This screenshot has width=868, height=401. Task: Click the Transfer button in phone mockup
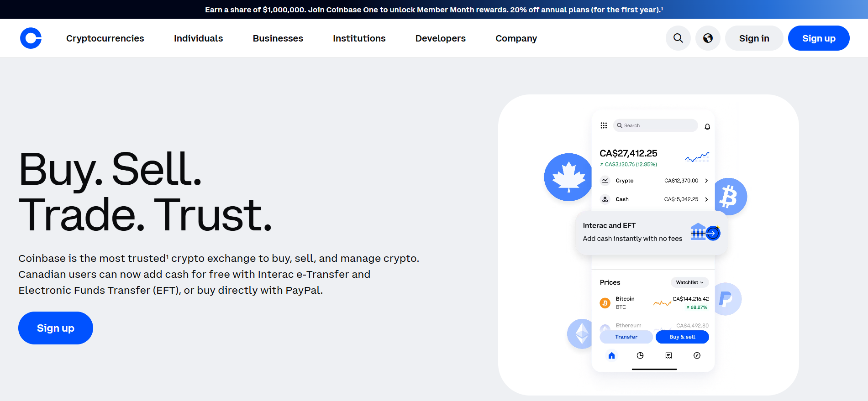[x=626, y=337]
